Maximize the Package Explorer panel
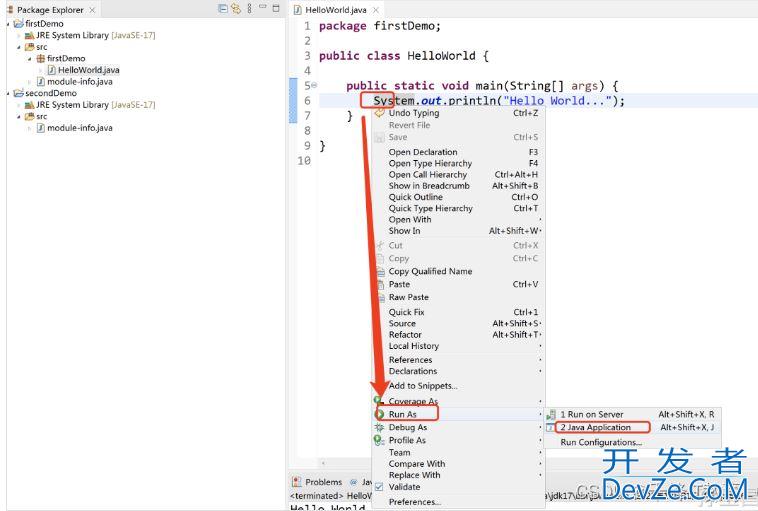This screenshot has width=758, height=511. click(276, 8)
